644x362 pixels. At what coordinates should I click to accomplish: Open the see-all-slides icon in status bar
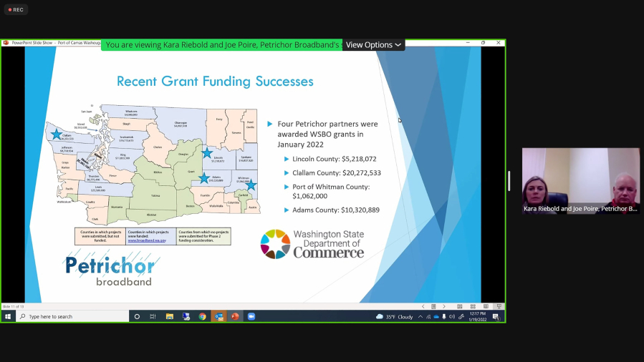[x=433, y=306]
